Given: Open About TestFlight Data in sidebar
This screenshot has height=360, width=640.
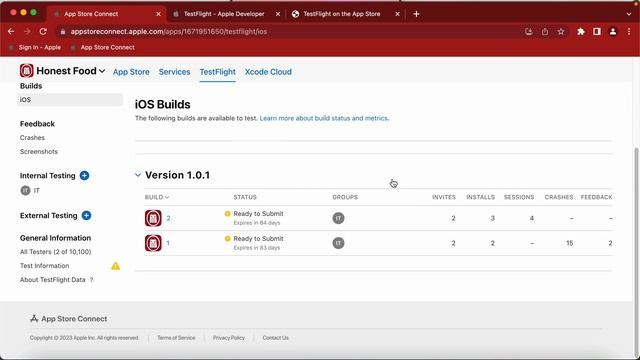Looking at the screenshot, I should pos(53,280).
